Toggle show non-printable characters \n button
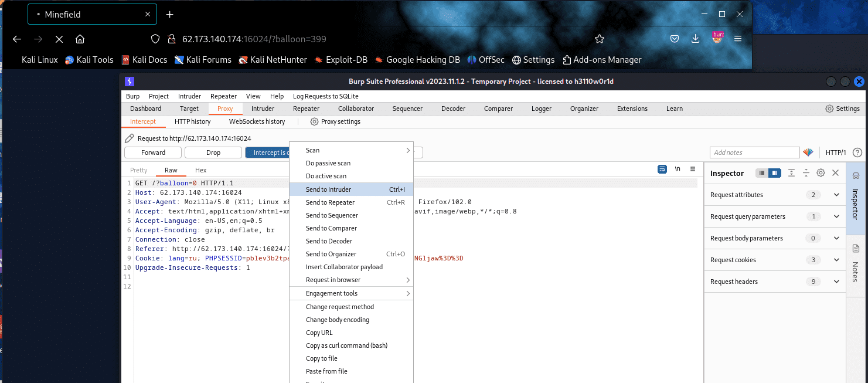868x383 pixels. click(x=678, y=169)
